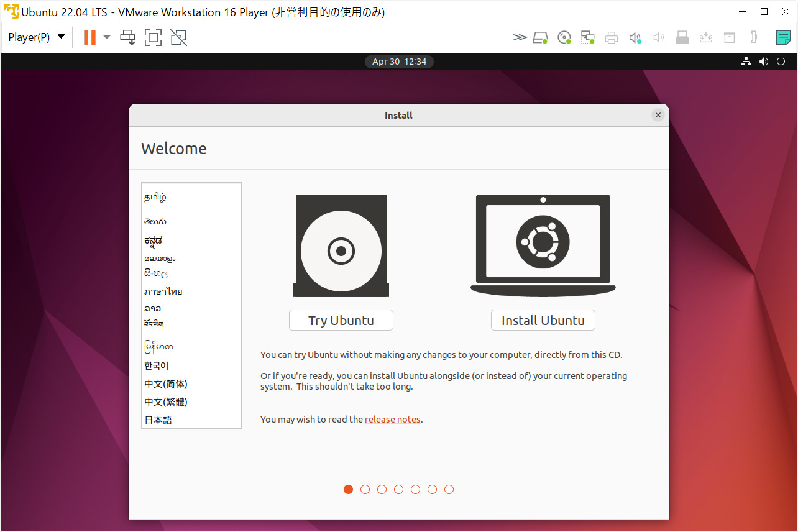
Task: Open the teal notes icon
Action: tap(783, 37)
